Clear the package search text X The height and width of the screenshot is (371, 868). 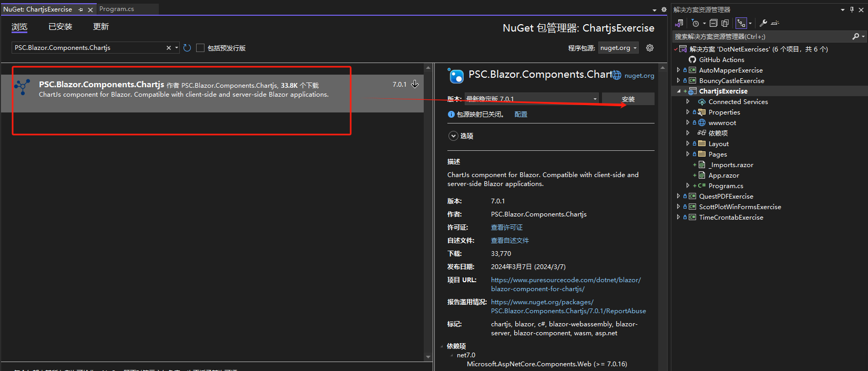pyautogui.click(x=169, y=48)
